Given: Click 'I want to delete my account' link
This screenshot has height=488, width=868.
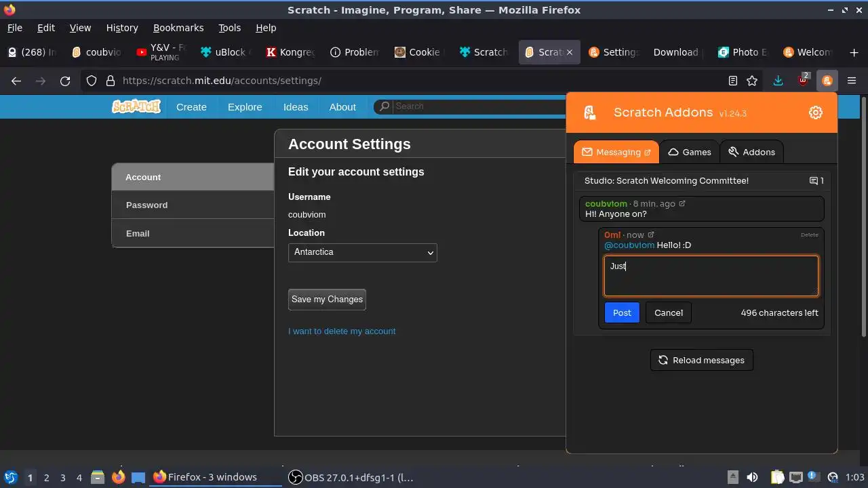Looking at the screenshot, I should (342, 331).
